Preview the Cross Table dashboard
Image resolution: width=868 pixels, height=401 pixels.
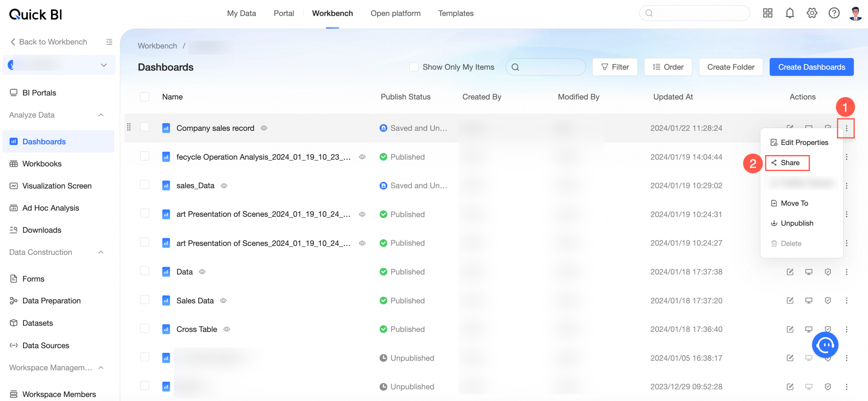(809, 329)
